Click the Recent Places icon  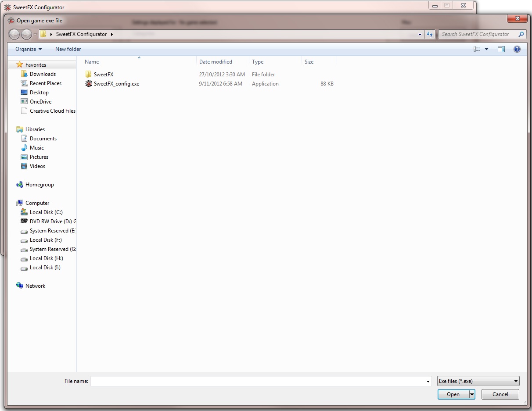[x=25, y=83]
